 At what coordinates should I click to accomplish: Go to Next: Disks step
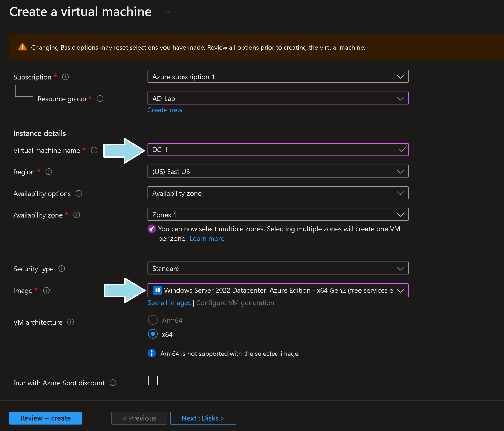click(x=203, y=418)
